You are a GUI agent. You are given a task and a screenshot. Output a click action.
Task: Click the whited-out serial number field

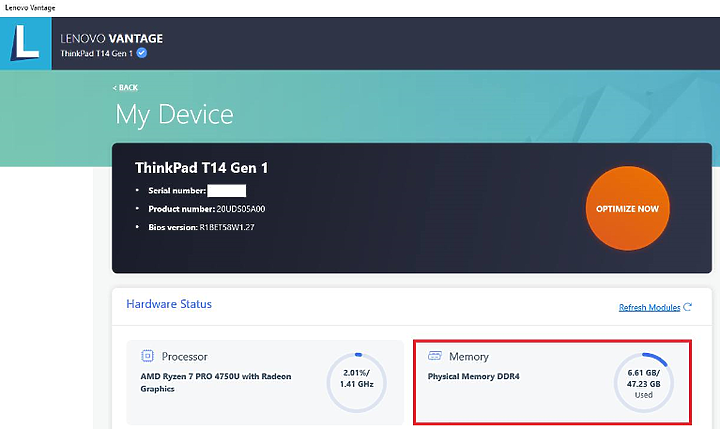pyautogui.click(x=226, y=191)
